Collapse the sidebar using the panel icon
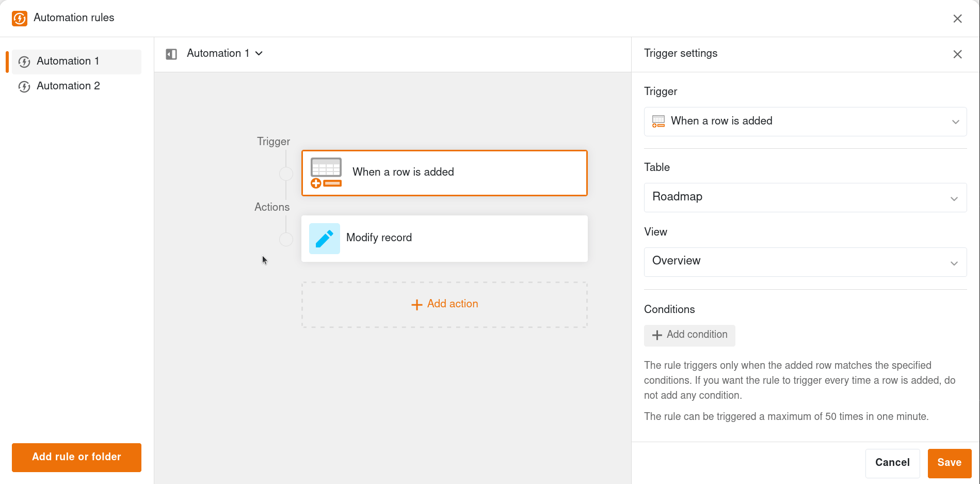The height and width of the screenshot is (484, 980). [x=171, y=54]
